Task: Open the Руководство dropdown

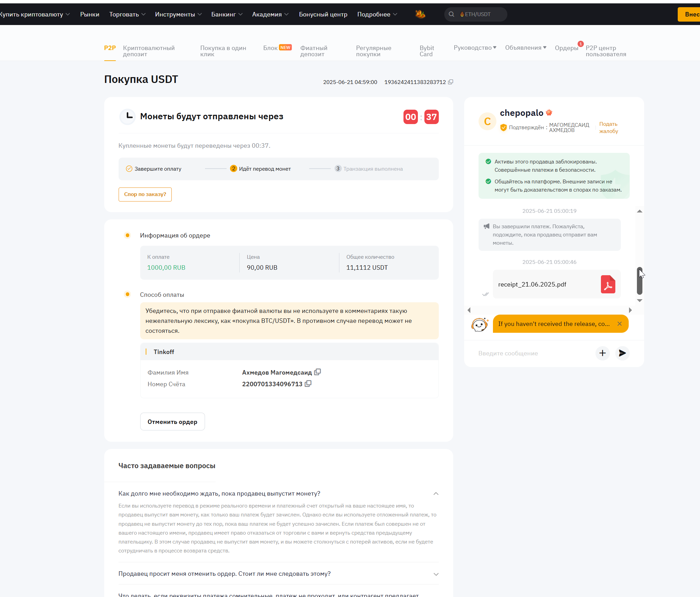Action: pos(475,48)
